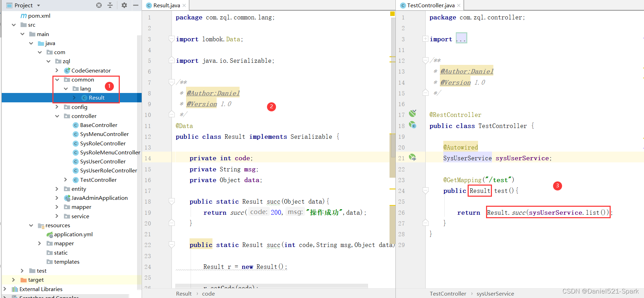Viewport: 644px width, 298px height.
Task: Expand the test folder
Action: point(22,271)
